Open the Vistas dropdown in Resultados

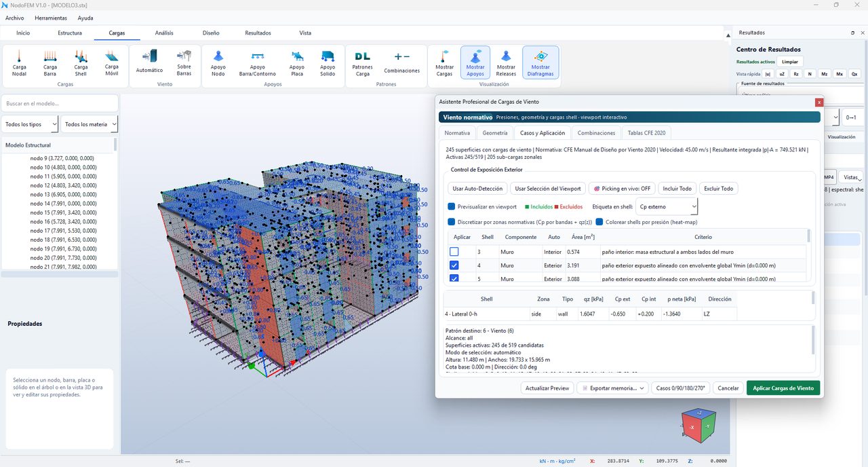coord(850,177)
